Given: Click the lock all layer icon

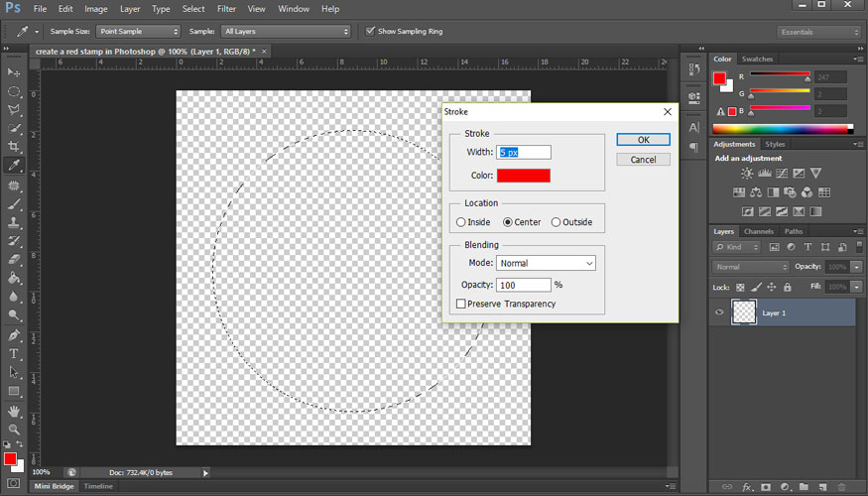Looking at the screenshot, I should point(787,287).
